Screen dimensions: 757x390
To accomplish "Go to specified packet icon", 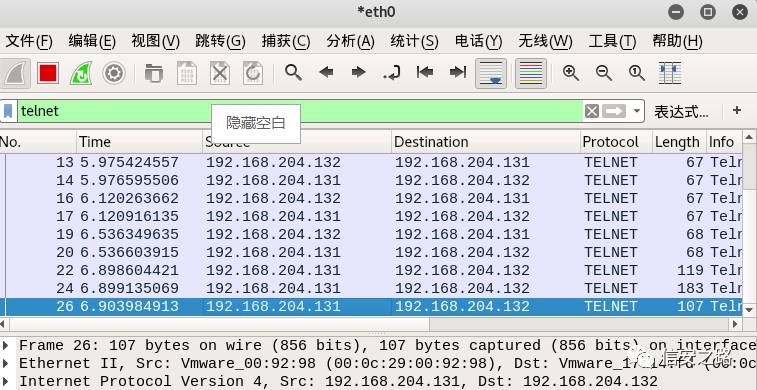I will click(392, 73).
